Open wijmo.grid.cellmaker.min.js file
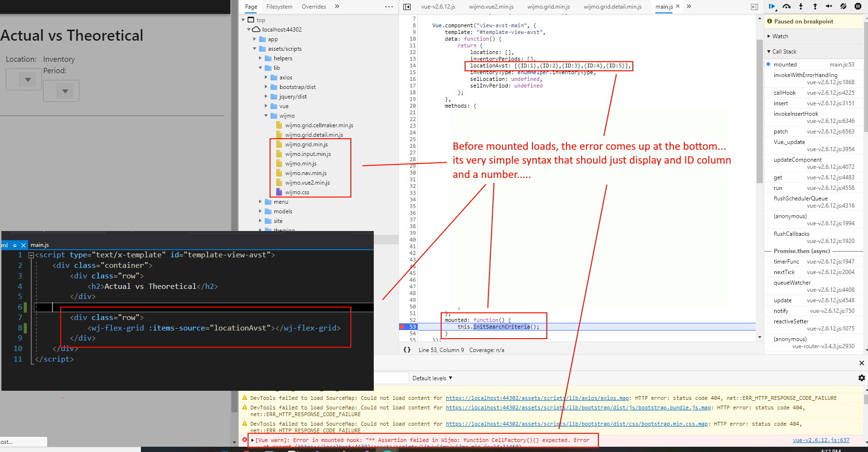Screen dimensions: 868x452 click(319, 125)
